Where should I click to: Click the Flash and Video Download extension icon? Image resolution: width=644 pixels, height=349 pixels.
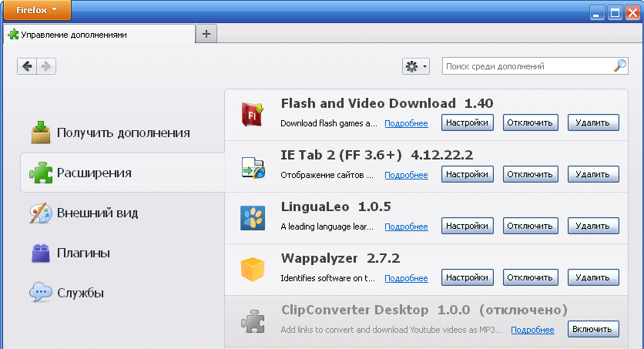coord(252,115)
